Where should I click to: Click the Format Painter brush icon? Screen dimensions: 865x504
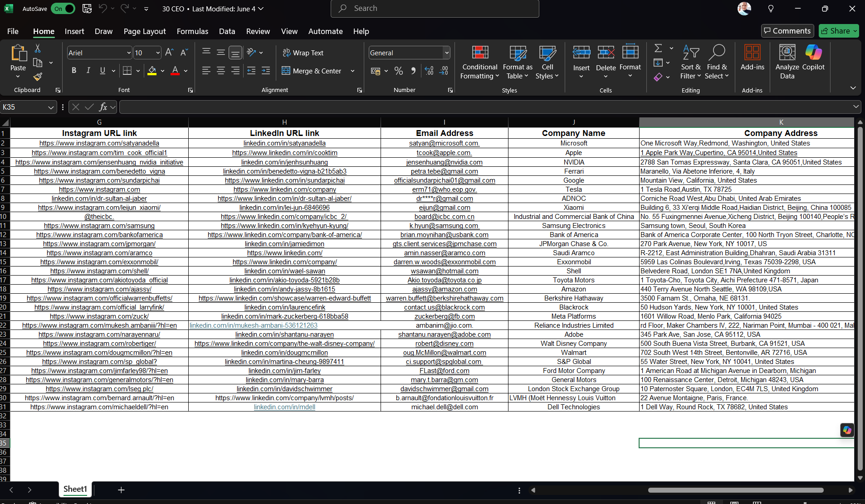coord(38,77)
